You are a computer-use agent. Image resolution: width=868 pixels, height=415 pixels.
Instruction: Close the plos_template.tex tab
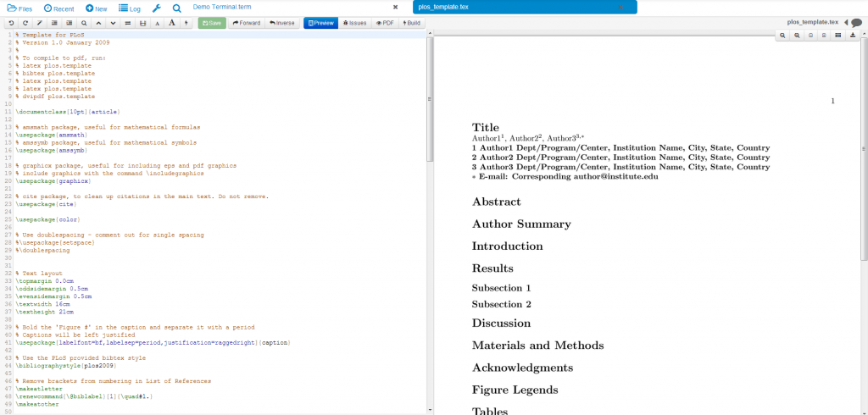pyautogui.click(x=620, y=7)
